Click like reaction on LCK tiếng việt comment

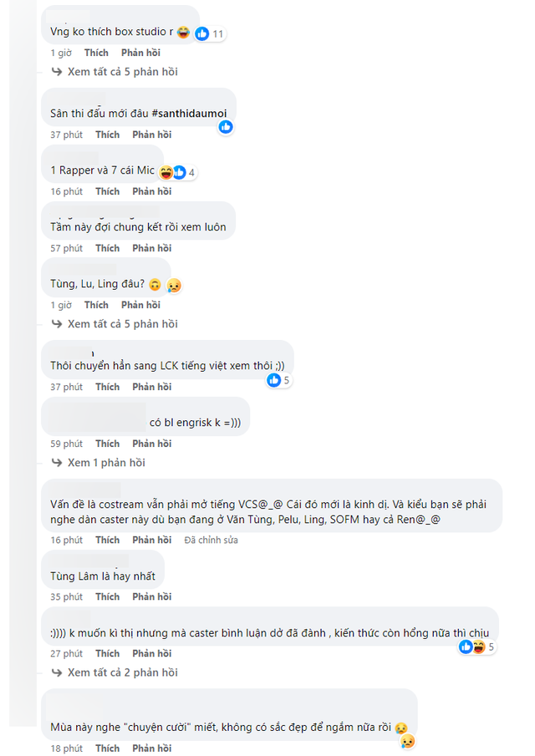click(x=274, y=380)
